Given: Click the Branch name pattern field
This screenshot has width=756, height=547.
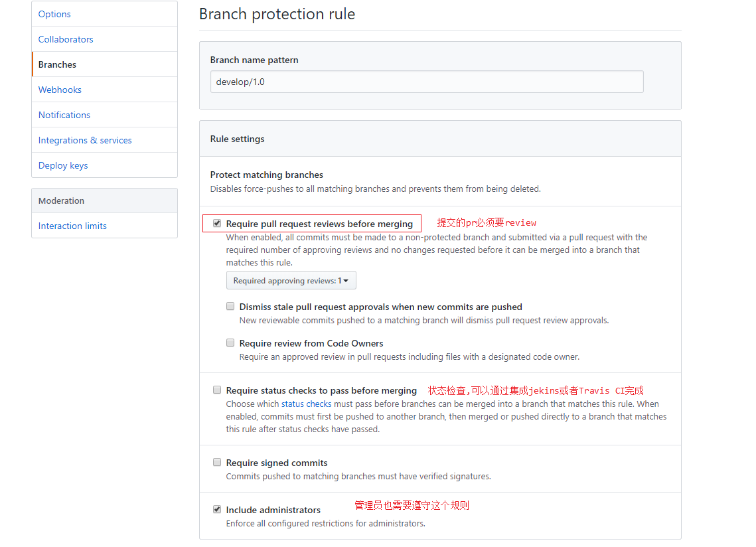Looking at the screenshot, I should point(427,82).
